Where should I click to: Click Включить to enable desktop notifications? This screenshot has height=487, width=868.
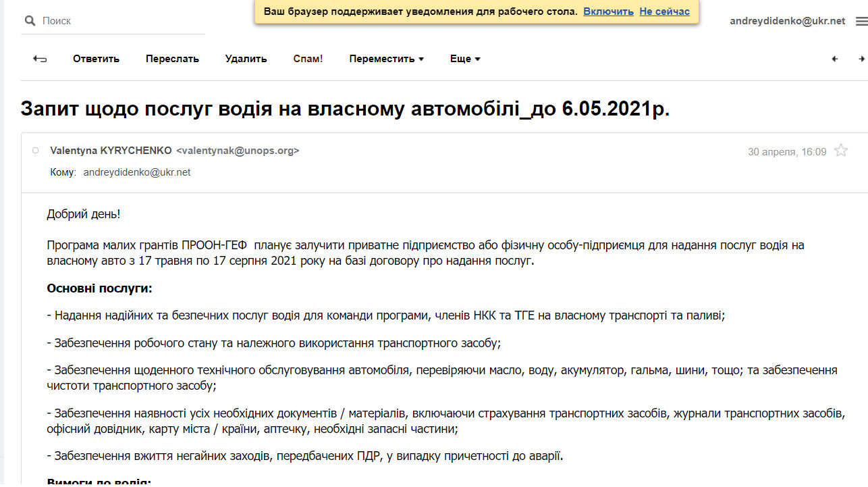pos(608,11)
